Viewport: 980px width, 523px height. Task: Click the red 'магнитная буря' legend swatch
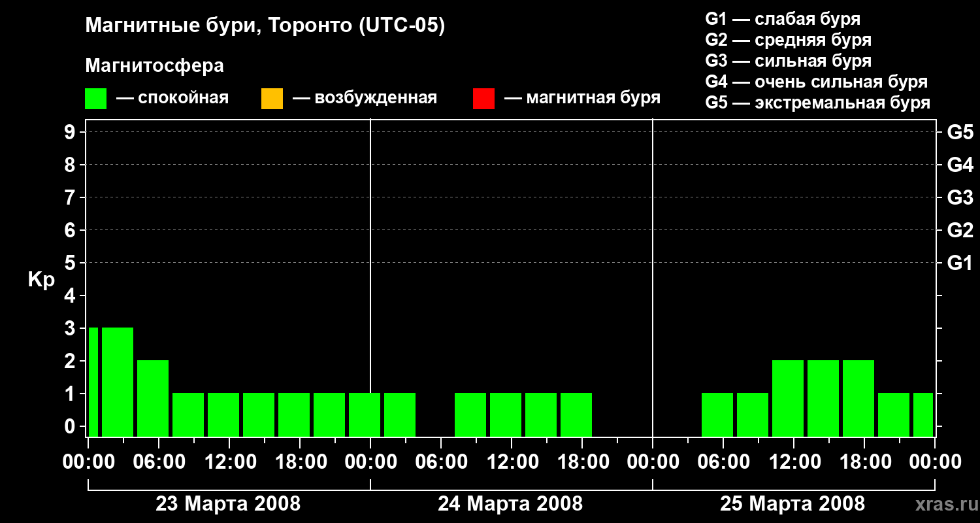pos(483,99)
